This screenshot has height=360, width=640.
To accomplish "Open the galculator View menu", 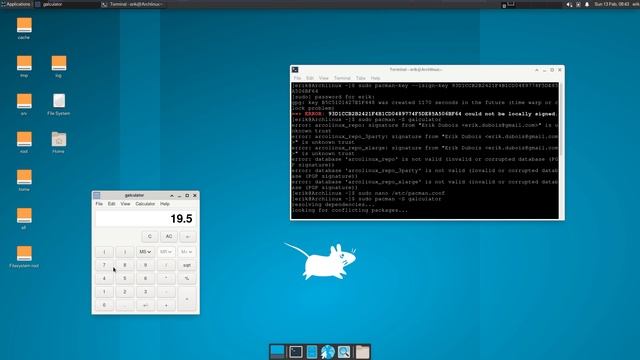I will 125,204.
